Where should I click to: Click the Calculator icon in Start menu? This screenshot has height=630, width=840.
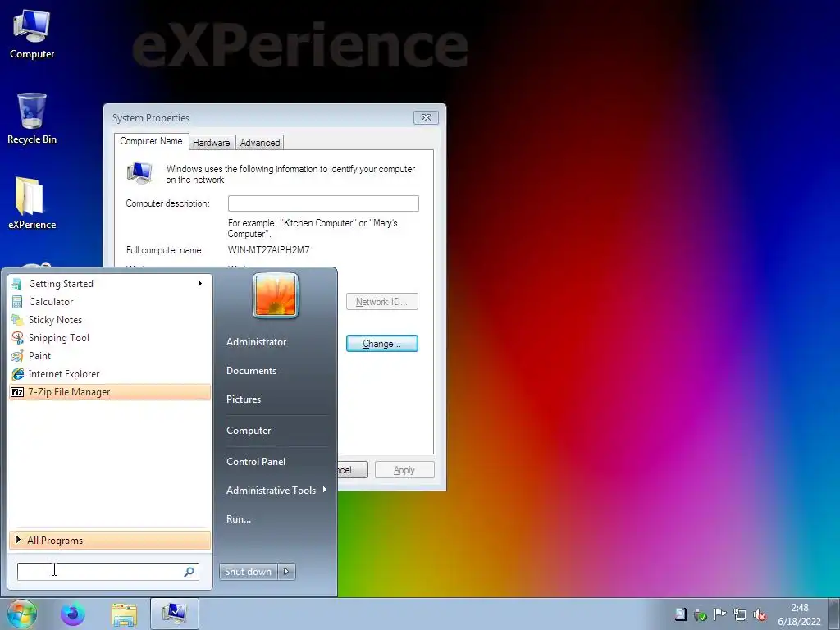pyautogui.click(x=17, y=302)
